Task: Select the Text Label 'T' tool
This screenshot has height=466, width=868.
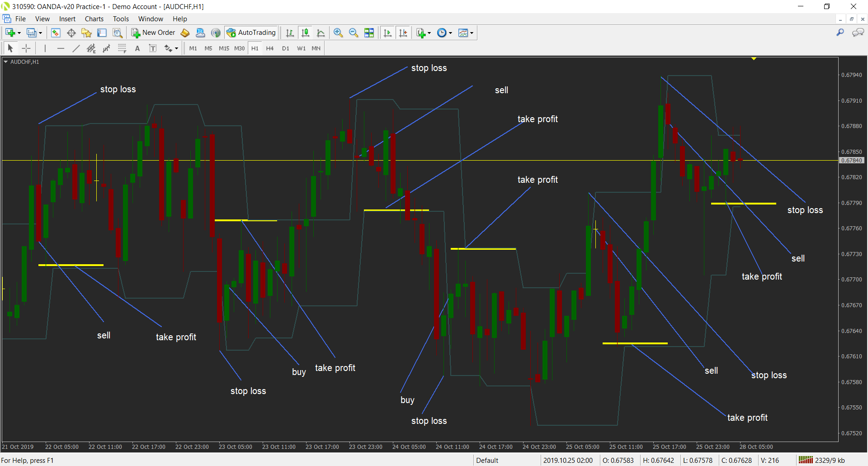Action: click(153, 48)
